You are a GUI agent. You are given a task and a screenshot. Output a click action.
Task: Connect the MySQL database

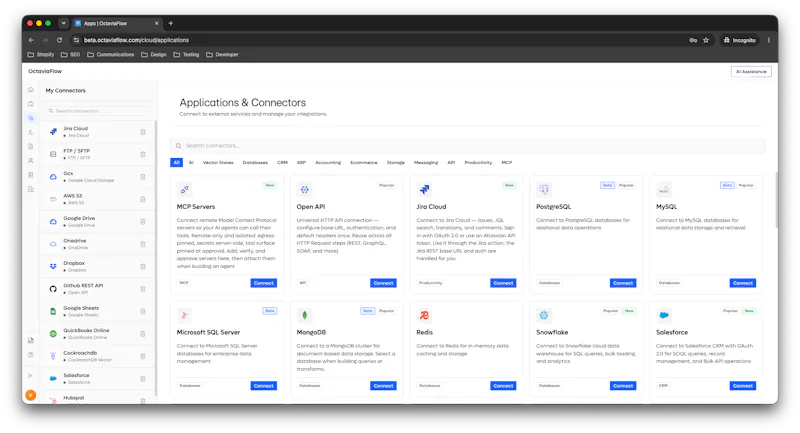pyautogui.click(x=743, y=283)
